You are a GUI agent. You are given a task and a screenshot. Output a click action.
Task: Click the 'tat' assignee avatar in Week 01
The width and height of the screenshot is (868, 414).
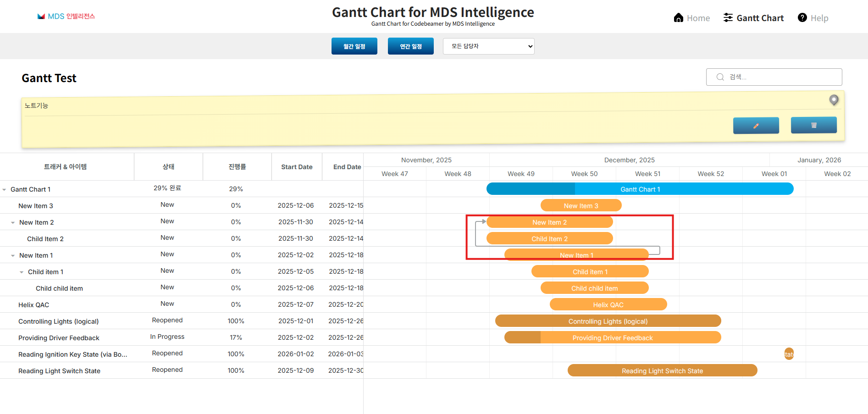789,353
